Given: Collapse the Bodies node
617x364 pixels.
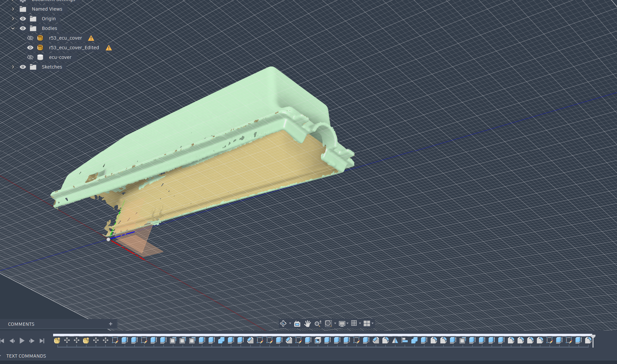Looking at the screenshot, I should click(x=13, y=28).
